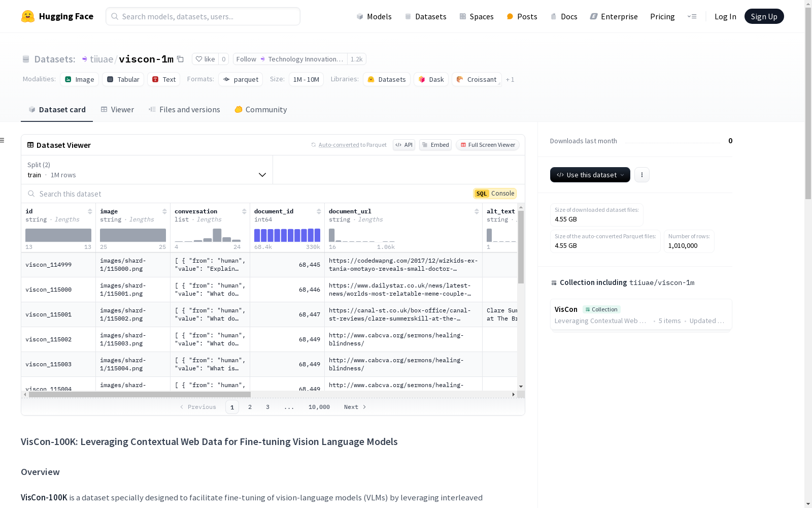Image resolution: width=812 pixels, height=508 pixels.
Task: Open the left sidebar table of contents
Action: click(3, 140)
